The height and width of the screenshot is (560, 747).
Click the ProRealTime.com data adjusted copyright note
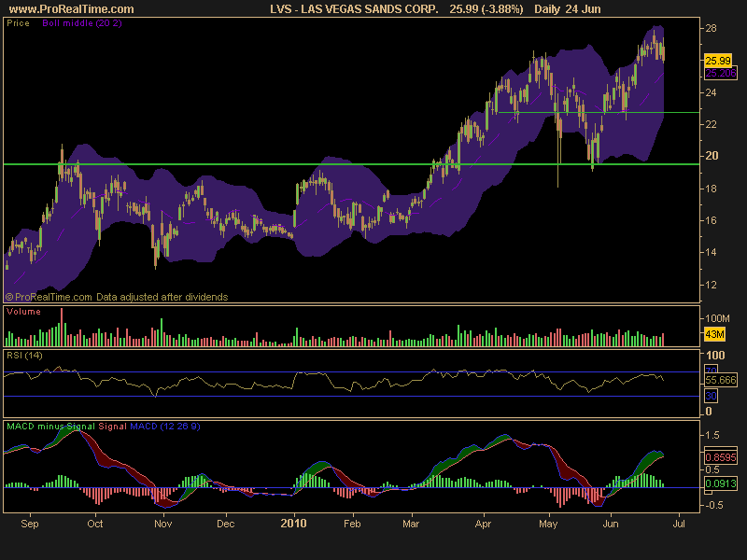point(117,297)
